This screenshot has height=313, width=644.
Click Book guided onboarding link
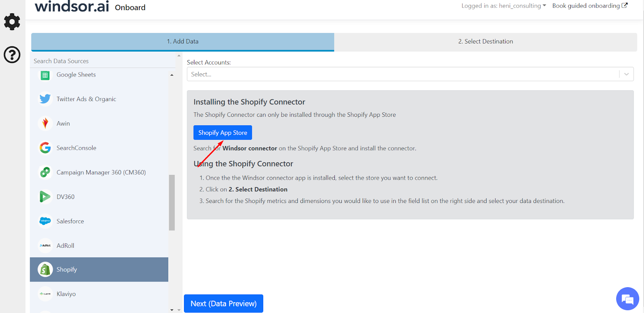tap(590, 6)
